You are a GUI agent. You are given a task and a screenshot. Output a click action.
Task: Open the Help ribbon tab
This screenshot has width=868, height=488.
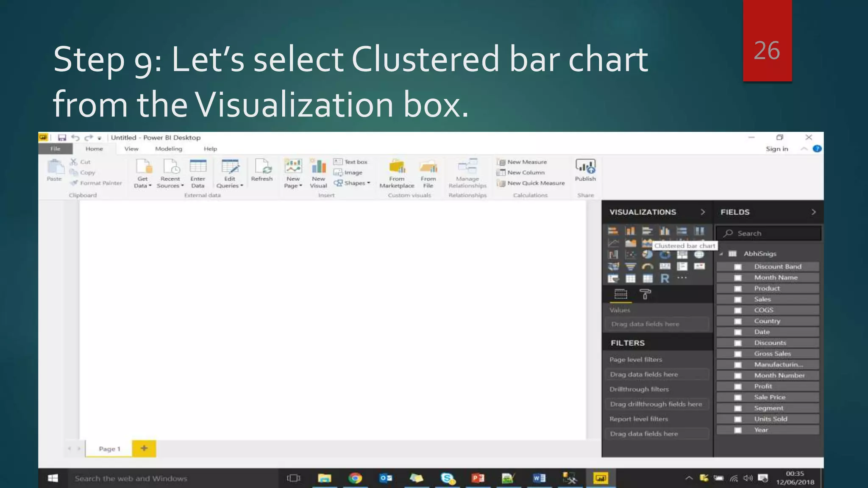210,149
